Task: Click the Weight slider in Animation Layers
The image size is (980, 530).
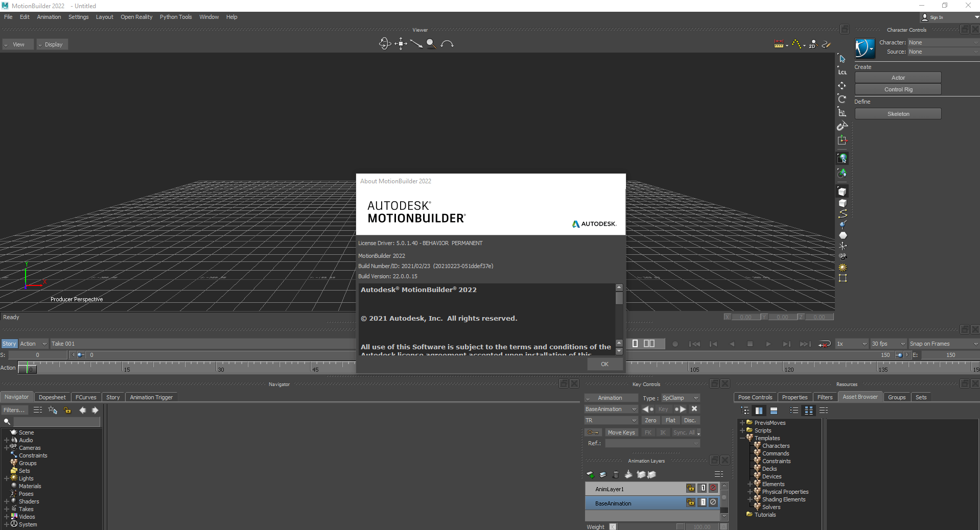Action: pyautogui.click(x=651, y=526)
